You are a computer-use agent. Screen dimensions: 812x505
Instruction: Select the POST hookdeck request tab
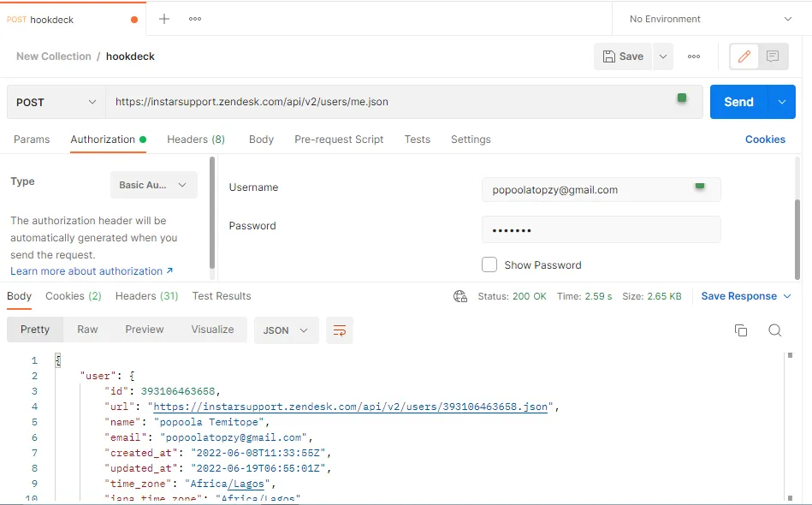[73, 19]
